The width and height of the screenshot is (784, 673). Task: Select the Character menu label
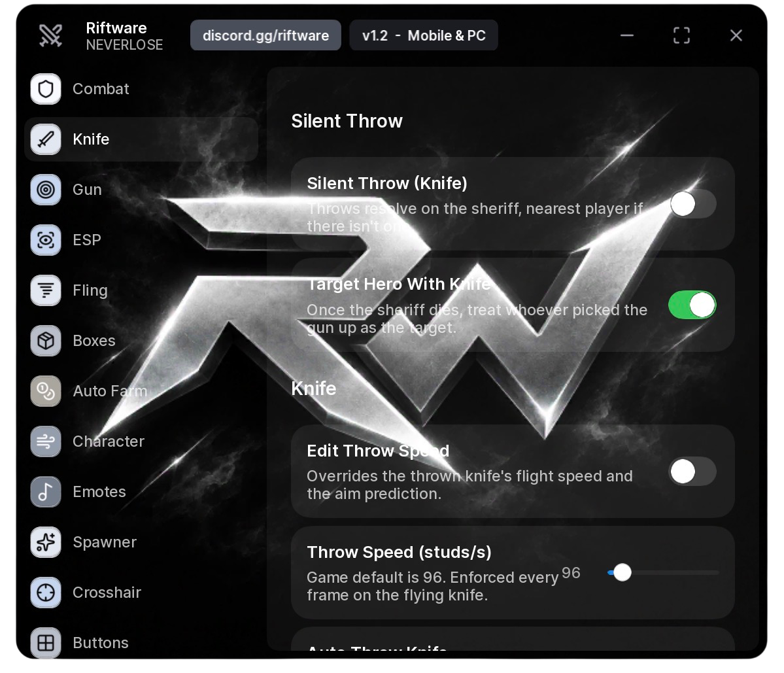[x=109, y=441]
